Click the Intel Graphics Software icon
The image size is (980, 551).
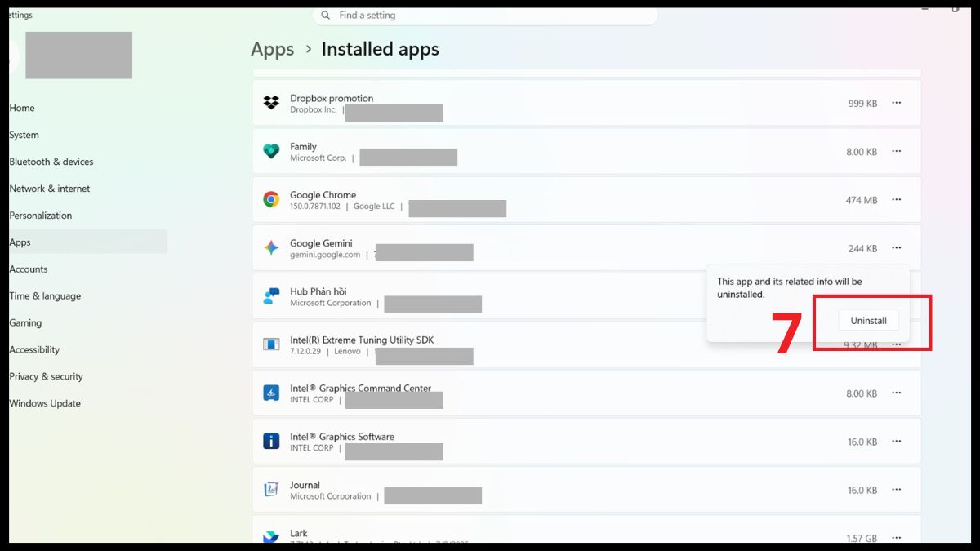[271, 441]
